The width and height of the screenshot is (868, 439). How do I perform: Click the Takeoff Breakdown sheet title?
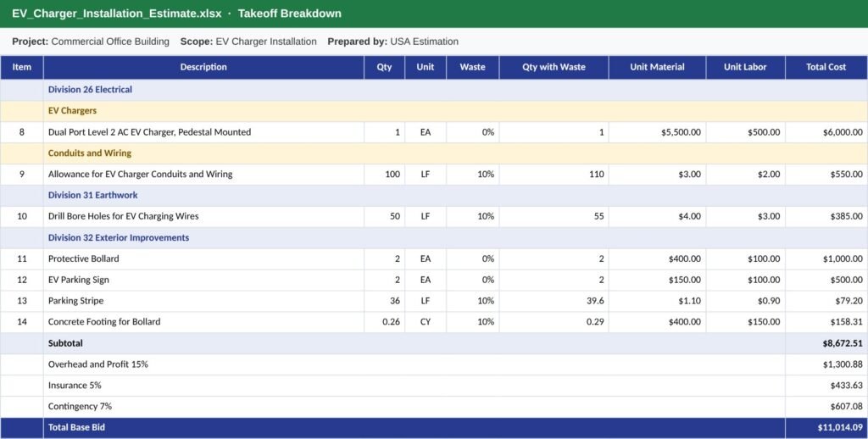pos(290,14)
